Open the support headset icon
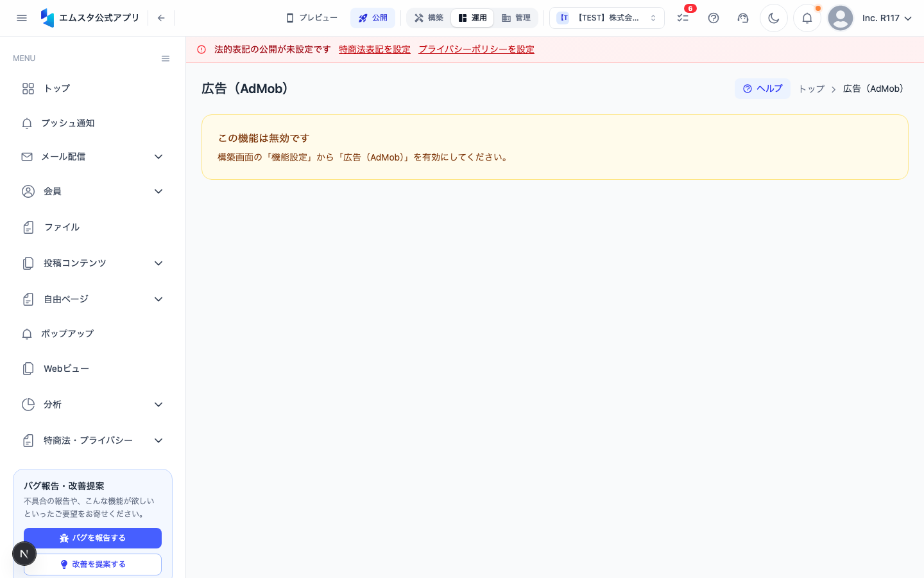924x578 pixels. (x=743, y=18)
